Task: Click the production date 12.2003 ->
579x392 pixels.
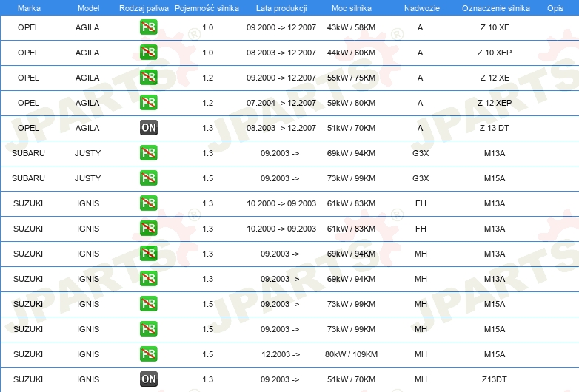Action: tap(281, 354)
